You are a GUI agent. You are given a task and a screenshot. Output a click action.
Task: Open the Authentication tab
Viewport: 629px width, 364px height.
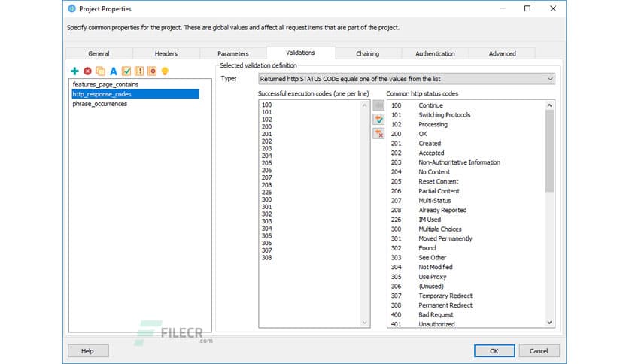pos(435,53)
